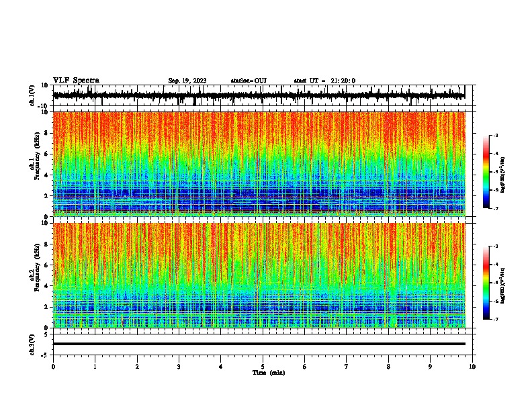Screen dimensions: 532x411
Task: Click the '2' kHz tick on ch.2 spectrogram
Action: pos(47,307)
